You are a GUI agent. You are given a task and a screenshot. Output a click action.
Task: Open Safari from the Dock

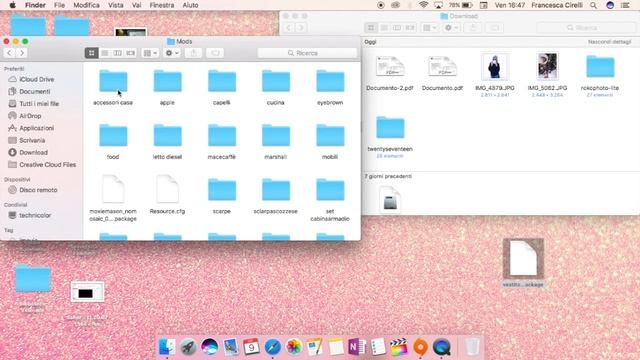coord(273,347)
